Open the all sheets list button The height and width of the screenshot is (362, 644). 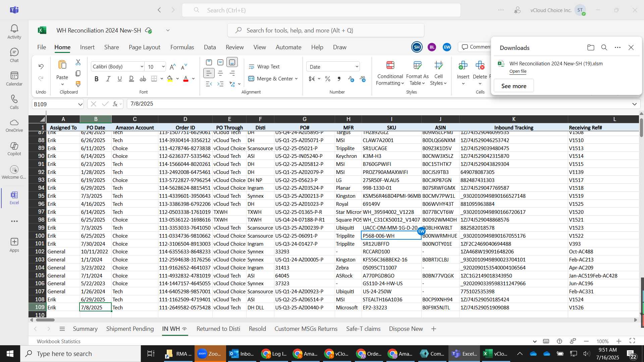(62, 329)
